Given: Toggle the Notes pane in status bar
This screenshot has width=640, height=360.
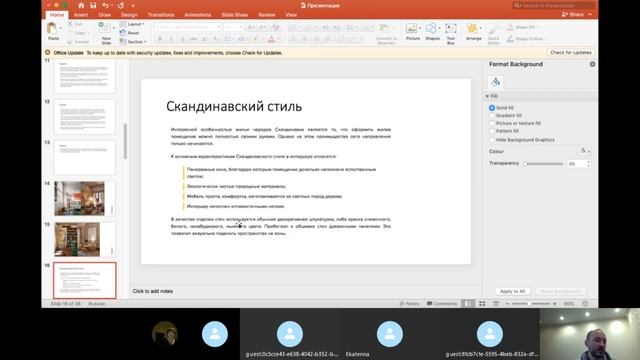Looking at the screenshot, I should 409,304.
